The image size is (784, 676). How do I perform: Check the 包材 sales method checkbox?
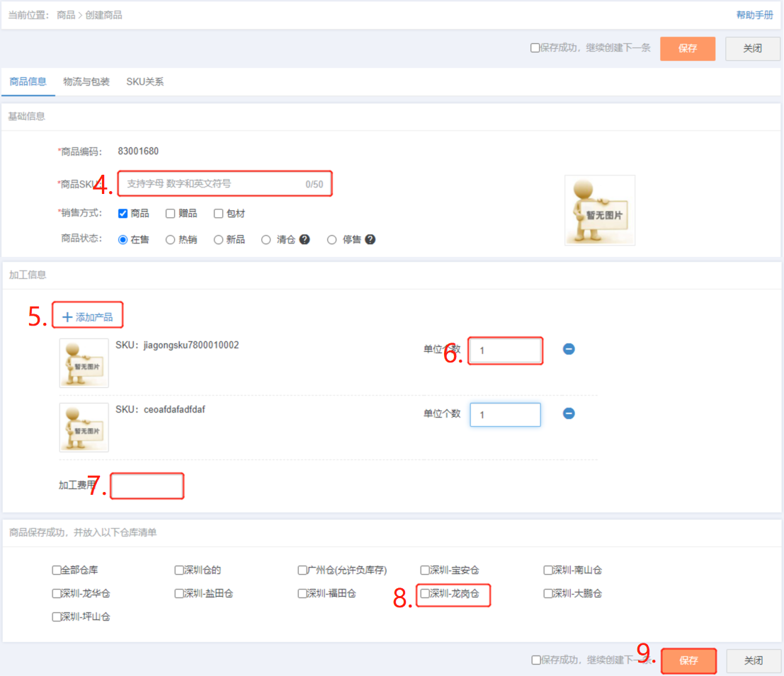coord(218,213)
